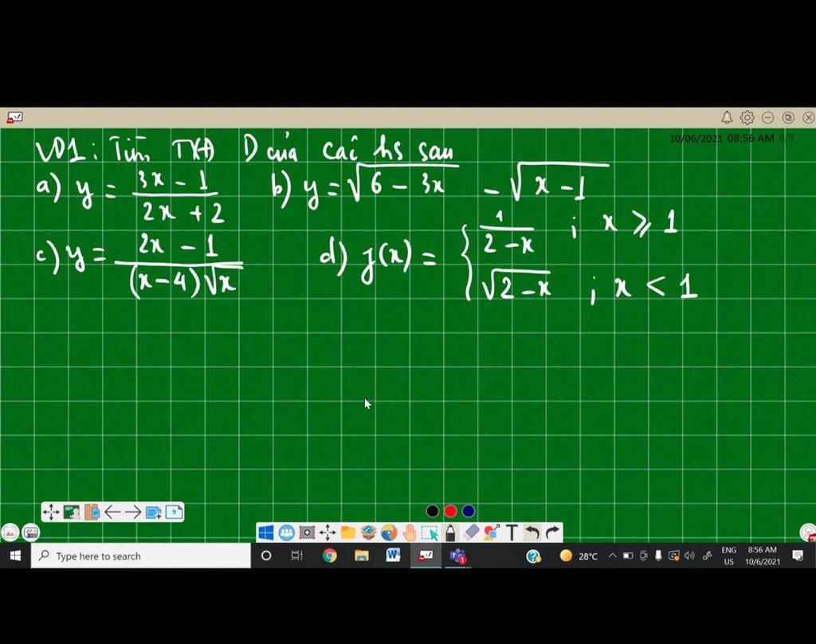Change the chalkboard background
Image resolution: width=816 pixels, height=644 pixels.
[x=71, y=512]
